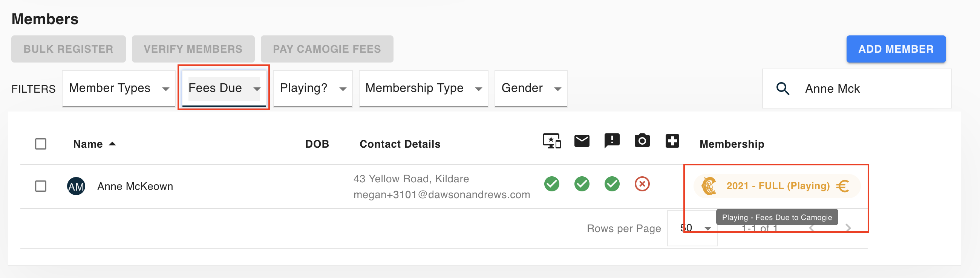The height and width of the screenshot is (278, 980).
Task: Click the device star column header icon
Action: 552,141
